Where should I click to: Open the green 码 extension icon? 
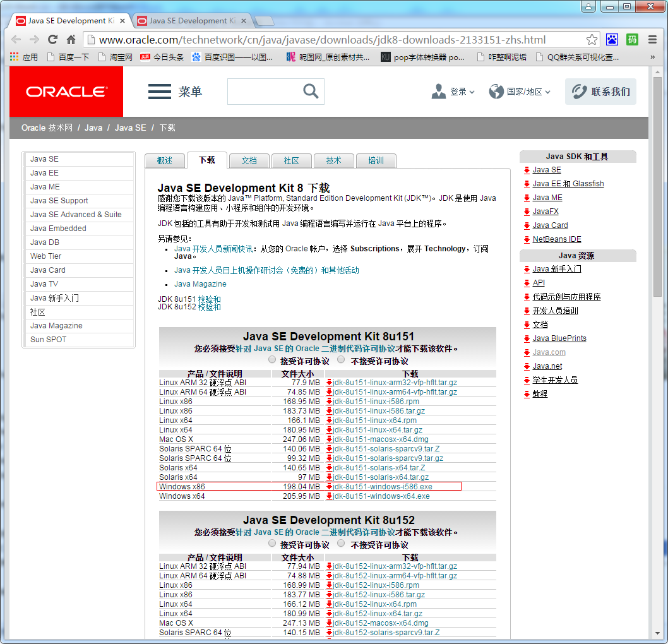632,40
